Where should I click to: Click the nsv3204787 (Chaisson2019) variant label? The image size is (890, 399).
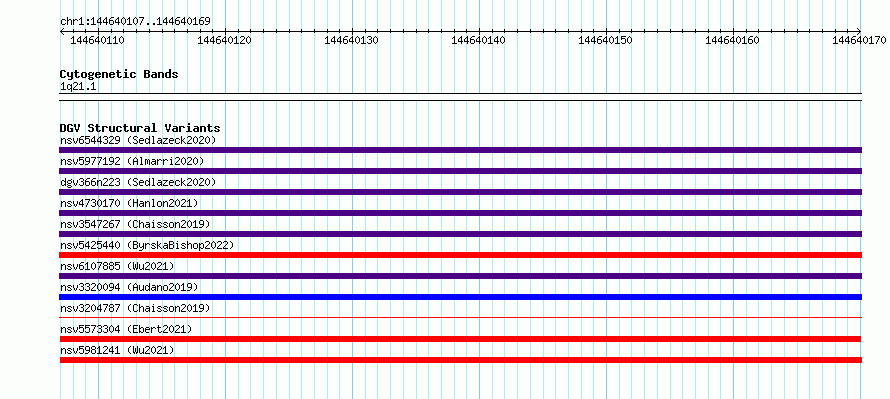(135, 308)
